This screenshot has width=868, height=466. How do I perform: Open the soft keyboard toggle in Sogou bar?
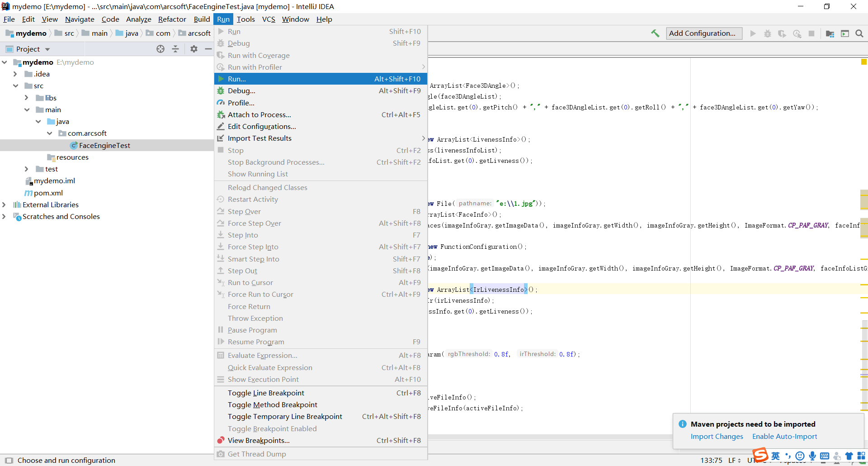pyautogui.click(x=825, y=456)
